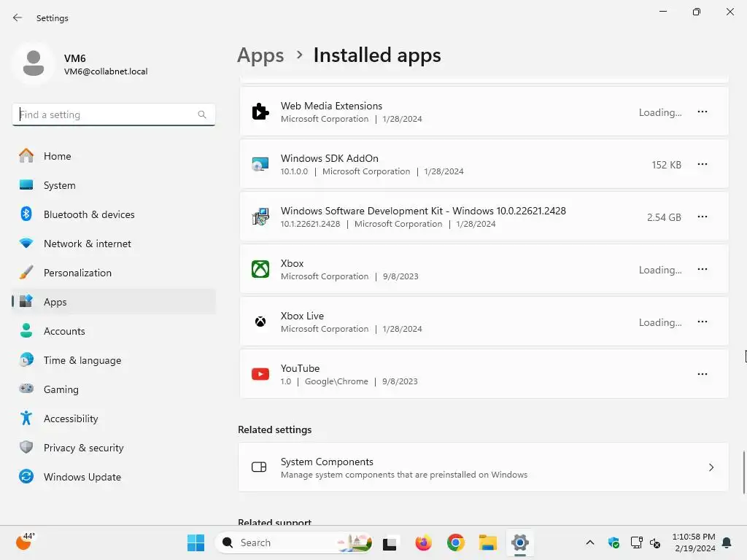Viewport: 747px width, 560px height.
Task: Click the 'Xbox Live' name
Action: click(x=302, y=316)
